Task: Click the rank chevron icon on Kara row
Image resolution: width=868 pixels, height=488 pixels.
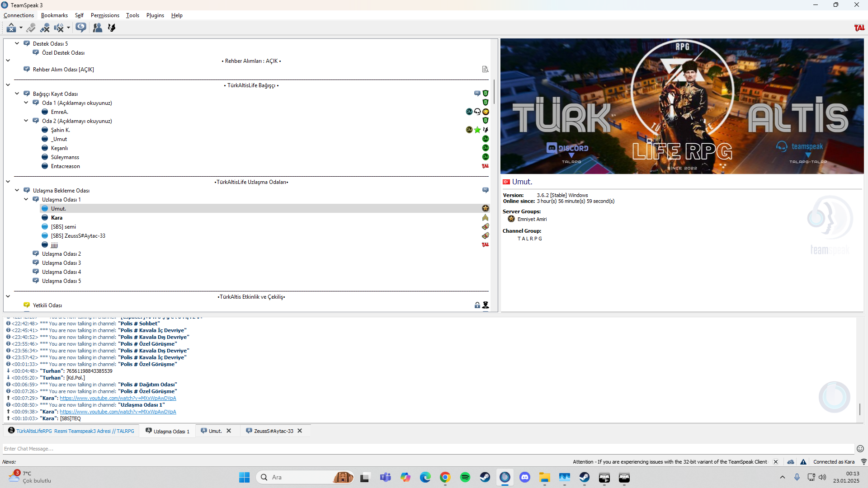Action: (x=486, y=217)
